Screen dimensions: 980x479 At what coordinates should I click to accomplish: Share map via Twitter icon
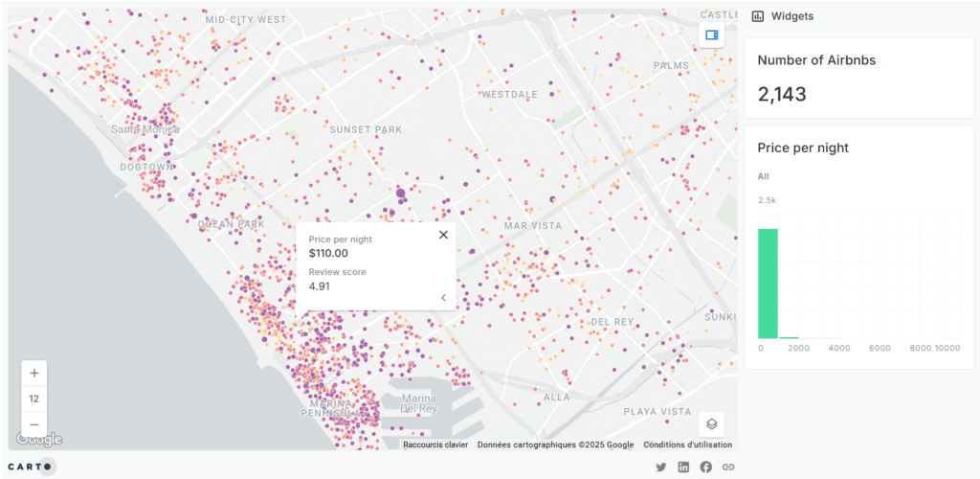coord(660,467)
